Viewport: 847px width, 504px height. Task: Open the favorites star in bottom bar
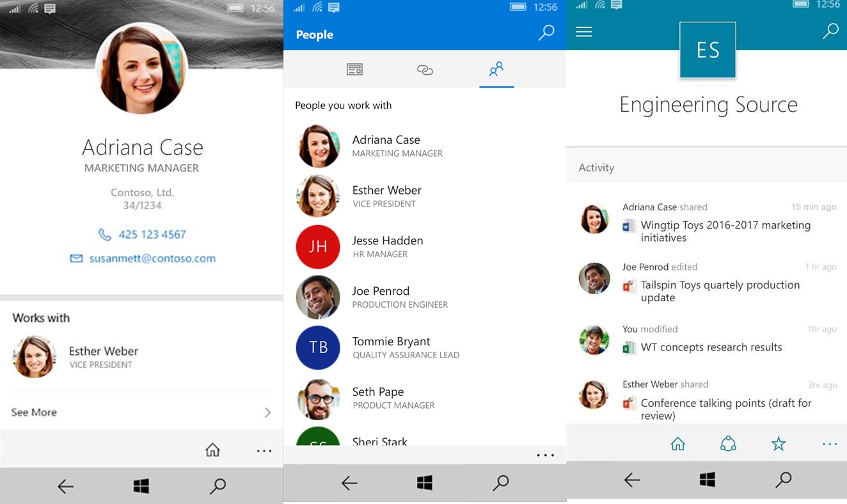pos(779,443)
